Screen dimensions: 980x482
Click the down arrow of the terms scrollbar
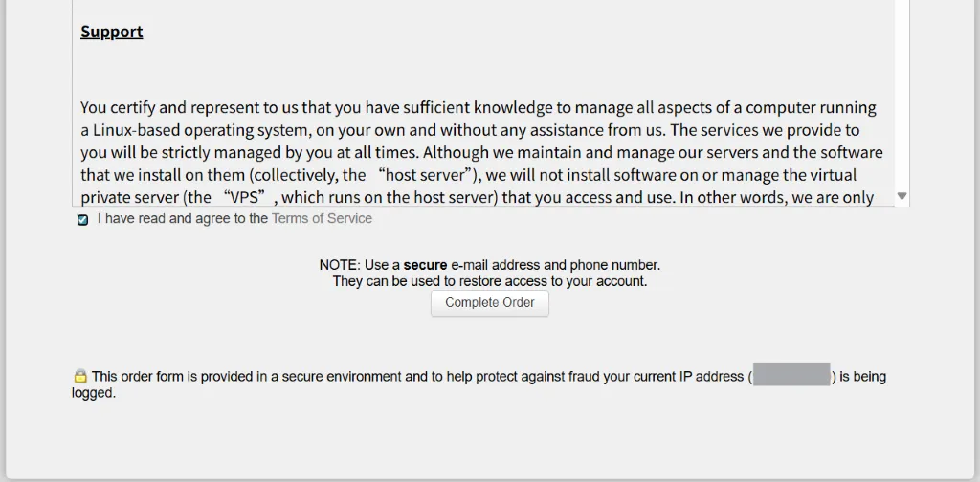point(902,196)
